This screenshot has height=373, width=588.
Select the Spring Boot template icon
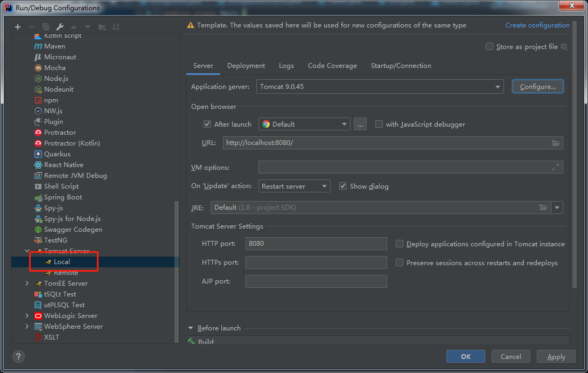coord(38,197)
